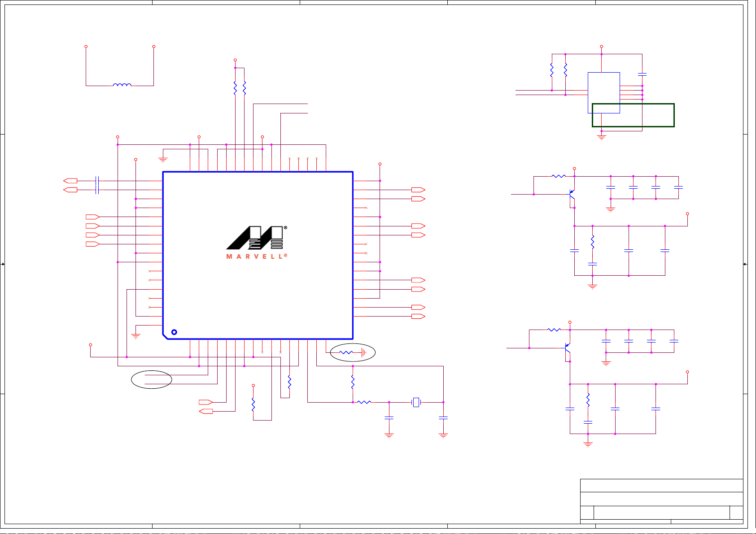Click the ground symbol at the chip's top-left corner
756x534 pixels.
pos(163,160)
